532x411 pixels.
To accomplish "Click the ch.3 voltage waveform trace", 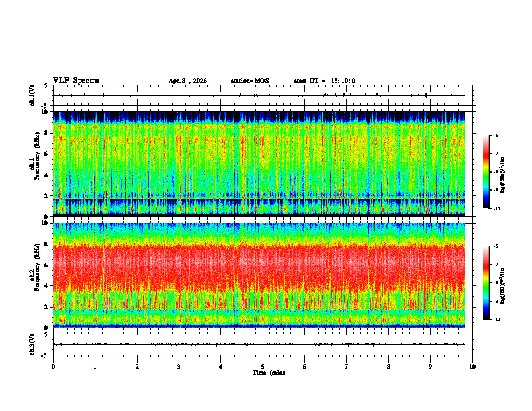I will [x=259, y=345].
